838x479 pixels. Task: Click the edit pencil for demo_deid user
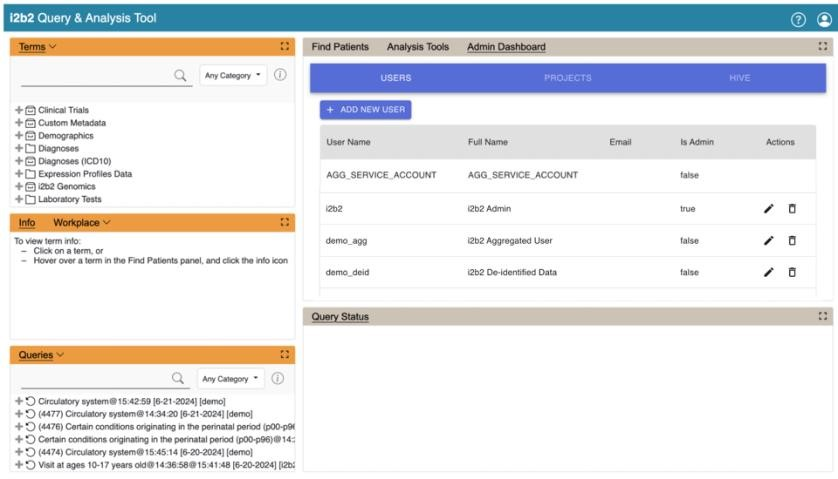[768, 272]
